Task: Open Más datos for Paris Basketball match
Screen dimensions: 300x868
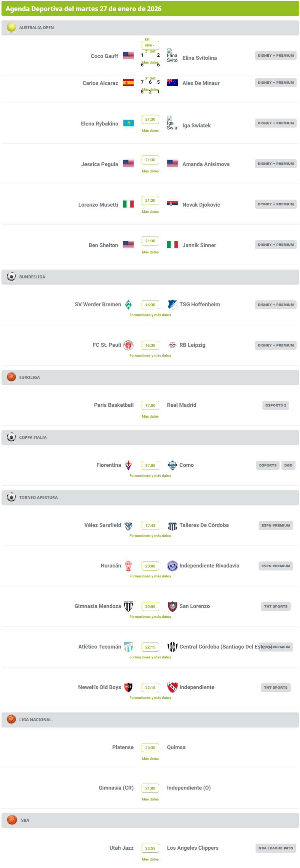Action: 150,416
